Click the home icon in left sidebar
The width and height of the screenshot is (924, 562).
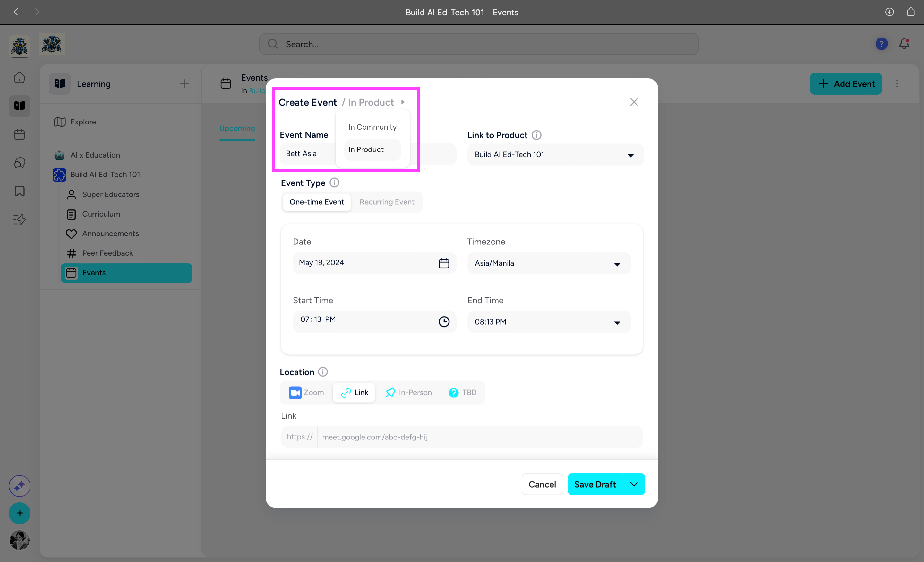[20, 78]
